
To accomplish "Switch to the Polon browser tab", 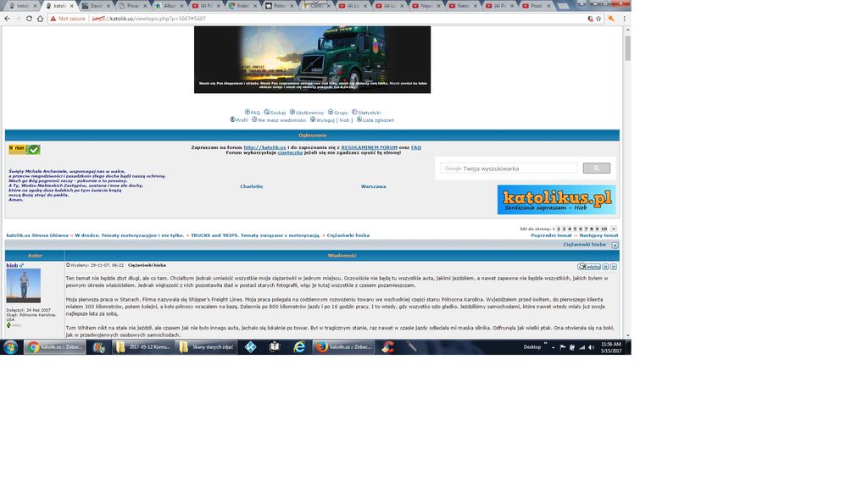I will [280, 6].
